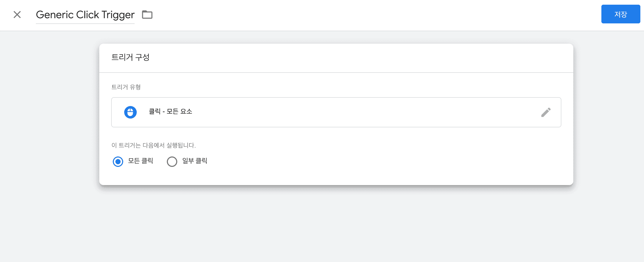Select the 일부 클릭 radio button

[172, 161]
